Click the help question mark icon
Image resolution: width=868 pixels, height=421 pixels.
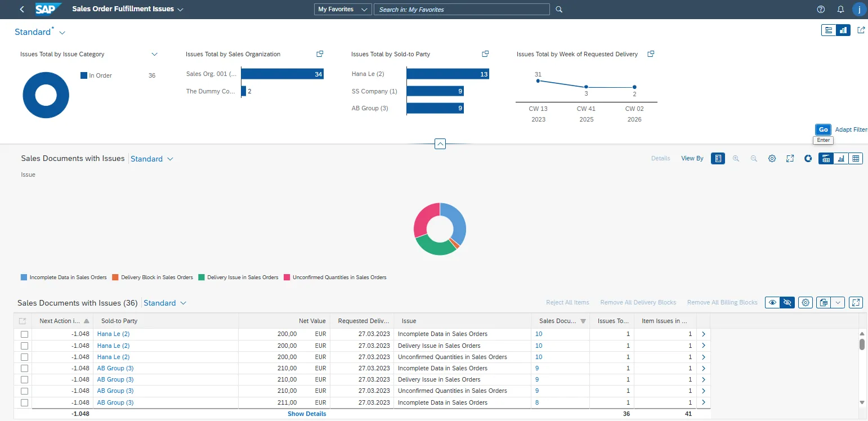click(821, 10)
